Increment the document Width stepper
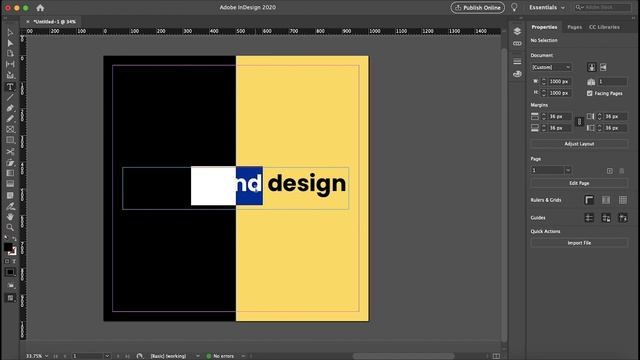This screenshot has height=360, width=640. pyautogui.click(x=544, y=80)
